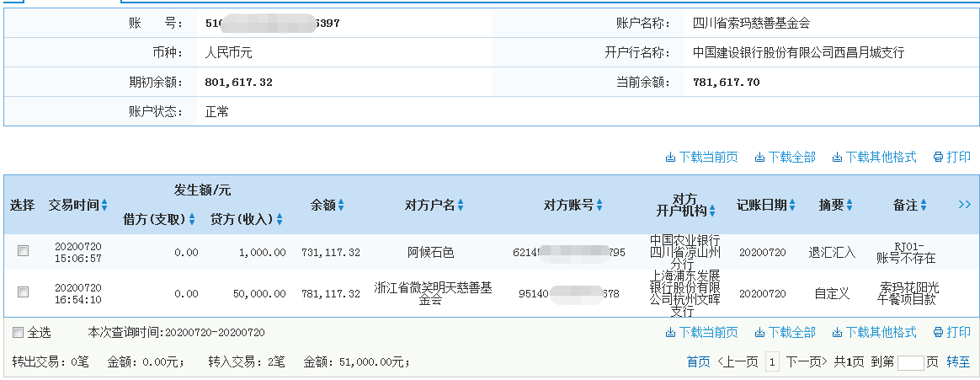Sort by 对方户名 column
Screen dimensions: 980x380
click(x=461, y=205)
